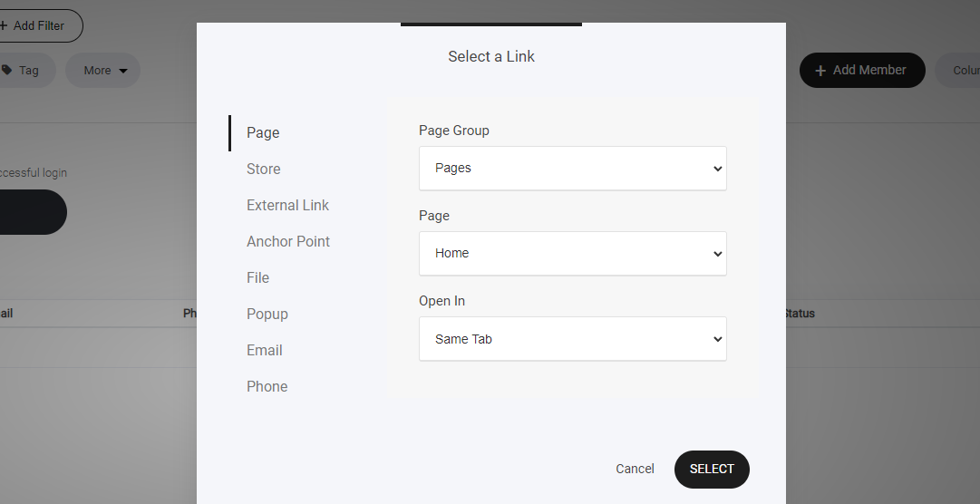Click the Status column header
Image resolution: width=980 pixels, height=504 pixels.
click(x=799, y=314)
